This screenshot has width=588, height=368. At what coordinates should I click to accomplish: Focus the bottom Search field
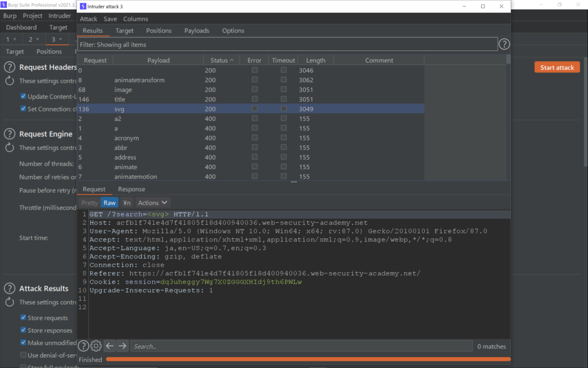(x=301, y=346)
